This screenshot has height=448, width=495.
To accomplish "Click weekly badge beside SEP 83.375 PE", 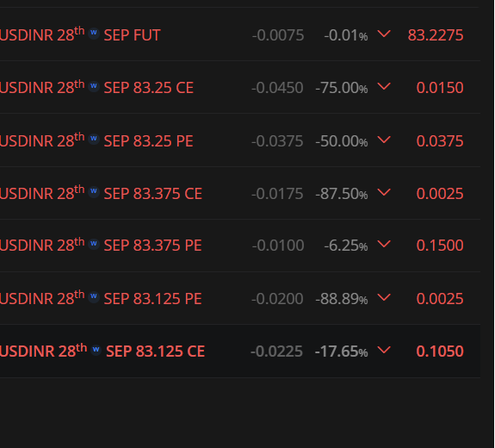I will coord(94,244).
